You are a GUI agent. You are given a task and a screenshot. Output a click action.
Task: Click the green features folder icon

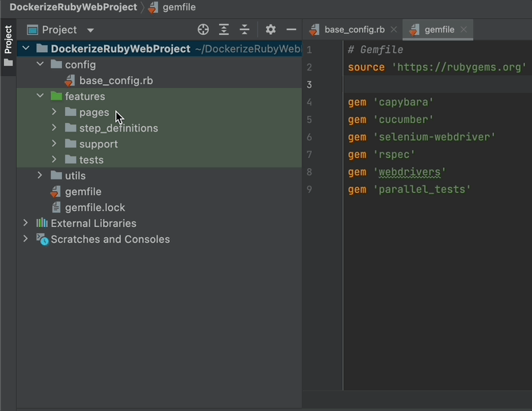point(56,96)
